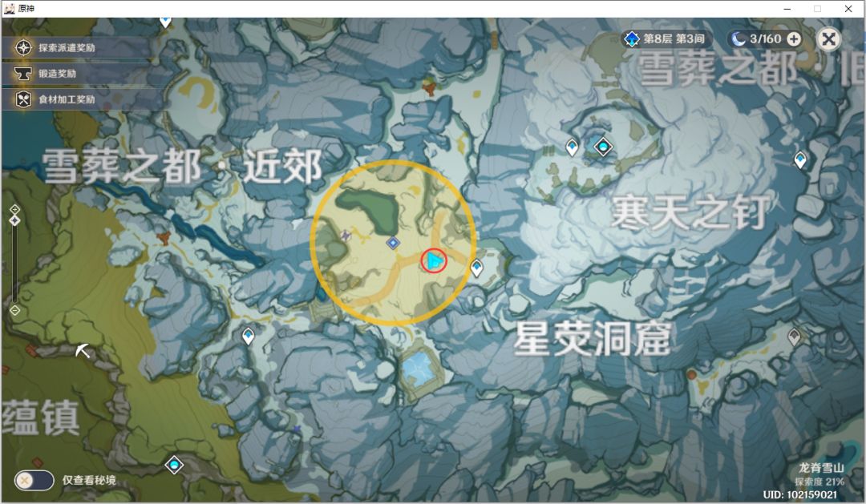Click the 寒天之钉 area label
The image size is (866, 504).
coord(690,212)
